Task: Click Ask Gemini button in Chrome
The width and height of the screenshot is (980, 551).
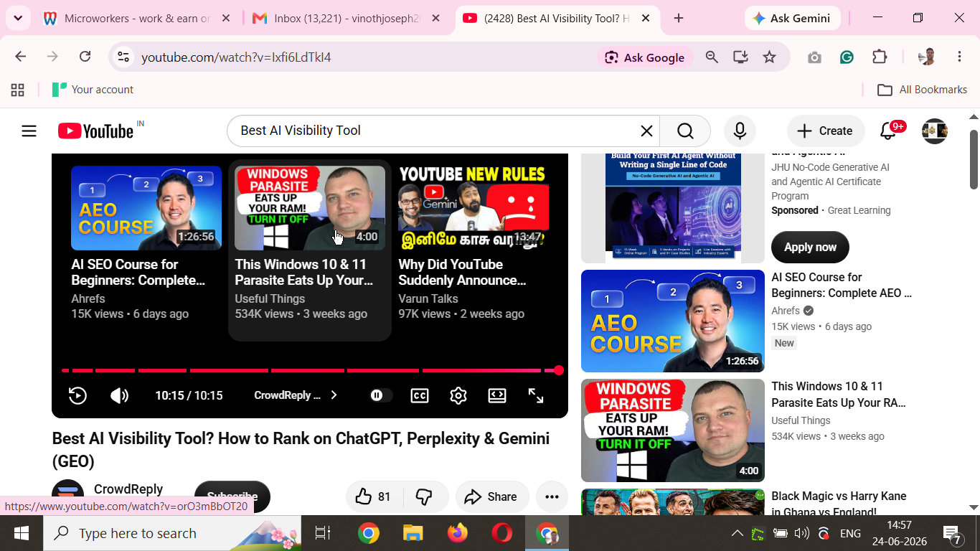Action: point(792,19)
